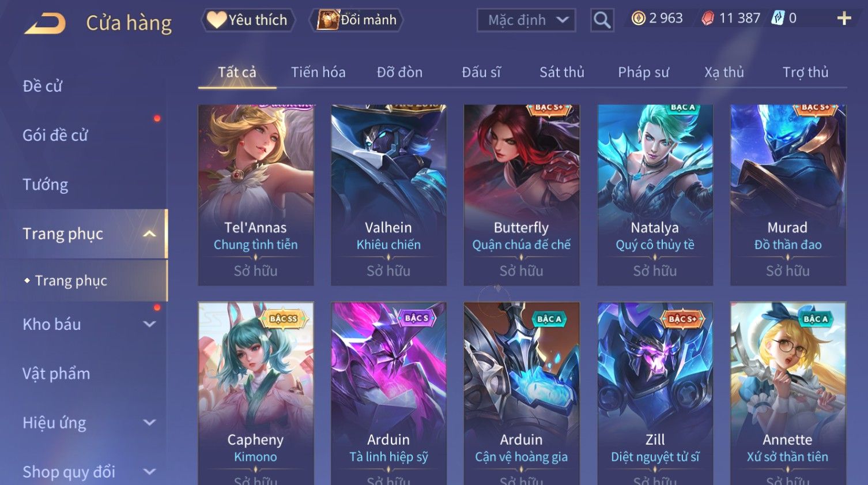Open Tướng in the sidebar
The height and width of the screenshot is (485, 868).
46,185
